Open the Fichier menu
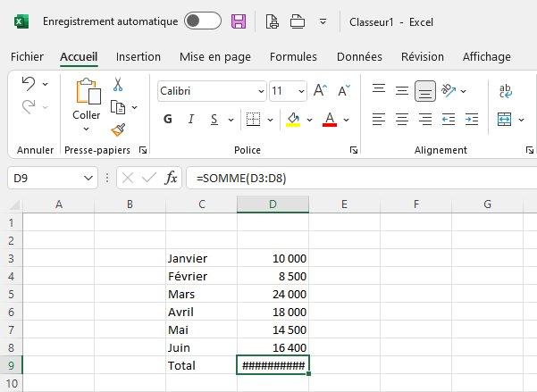537x392 pixels. [27, 56]
